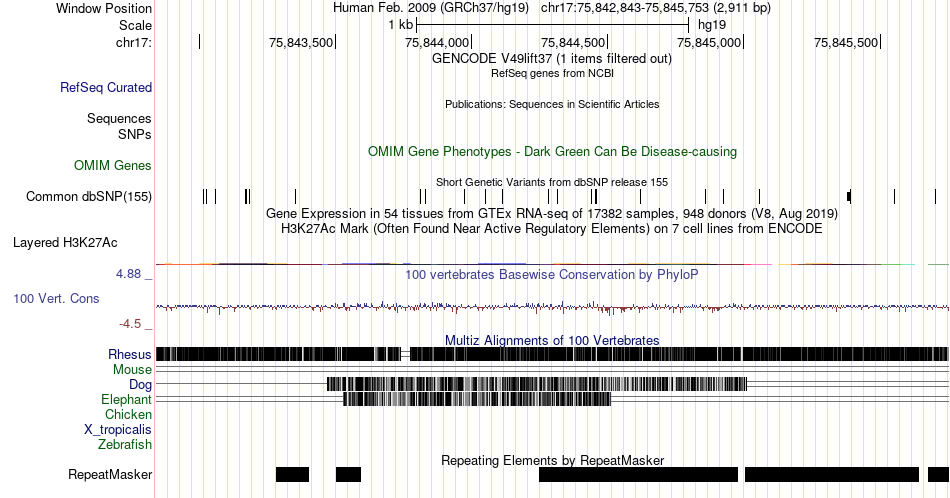The image size is (950, 498).
Task: Click the long RepeatMasker block spanning 75,844,500 to 75,845,000
Action: coord(639,474)
